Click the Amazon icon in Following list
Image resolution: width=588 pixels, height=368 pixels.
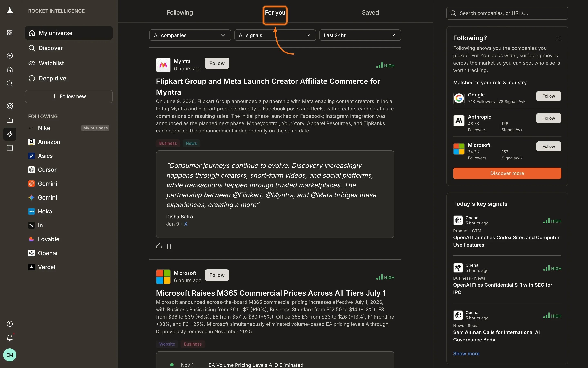pos(31,142)
